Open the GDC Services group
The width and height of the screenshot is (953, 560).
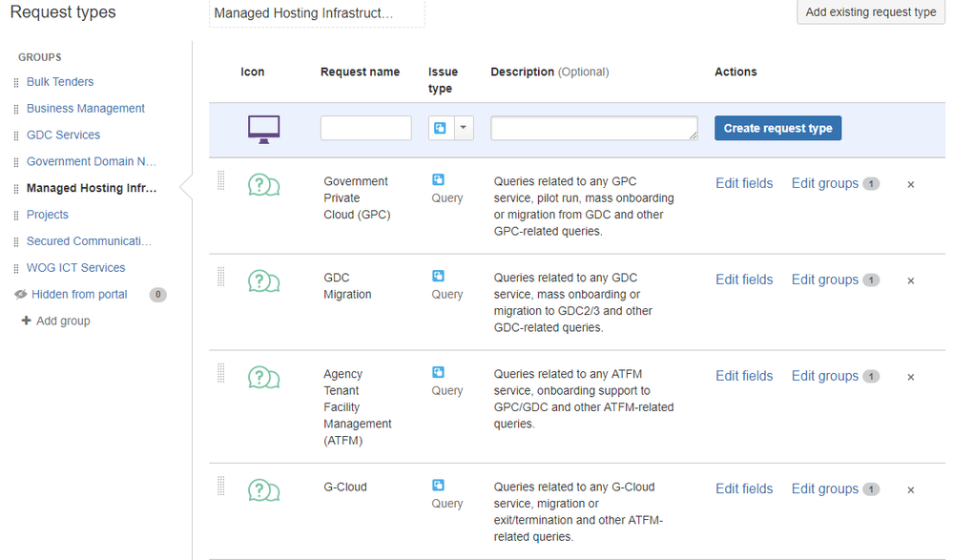[x=63, y=135]
